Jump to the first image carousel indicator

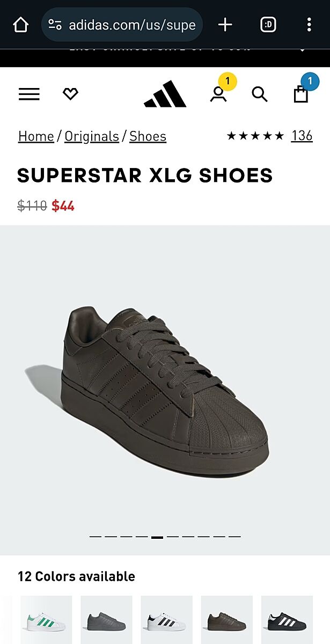[x=95, y=537]
